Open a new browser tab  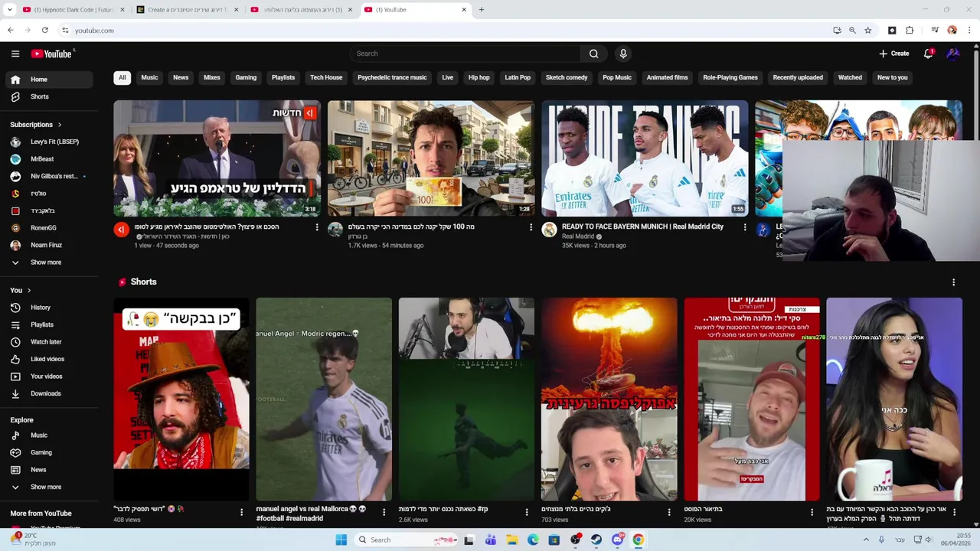481,10
